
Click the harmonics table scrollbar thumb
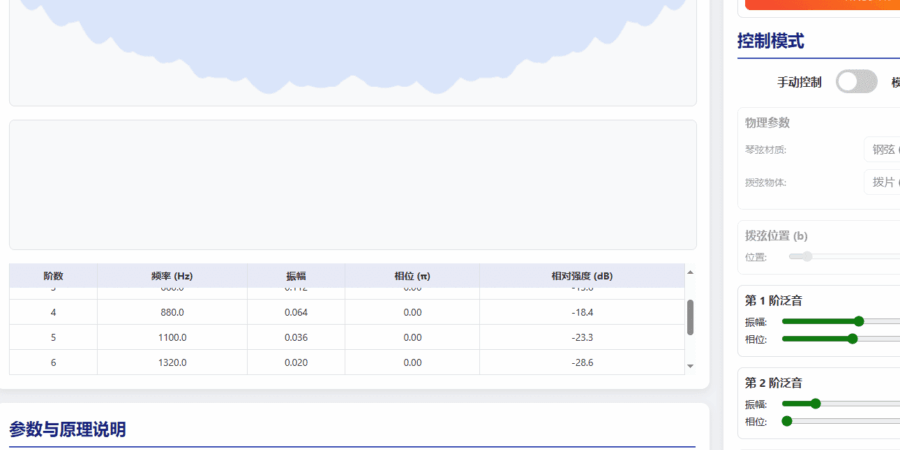[690, 317]
